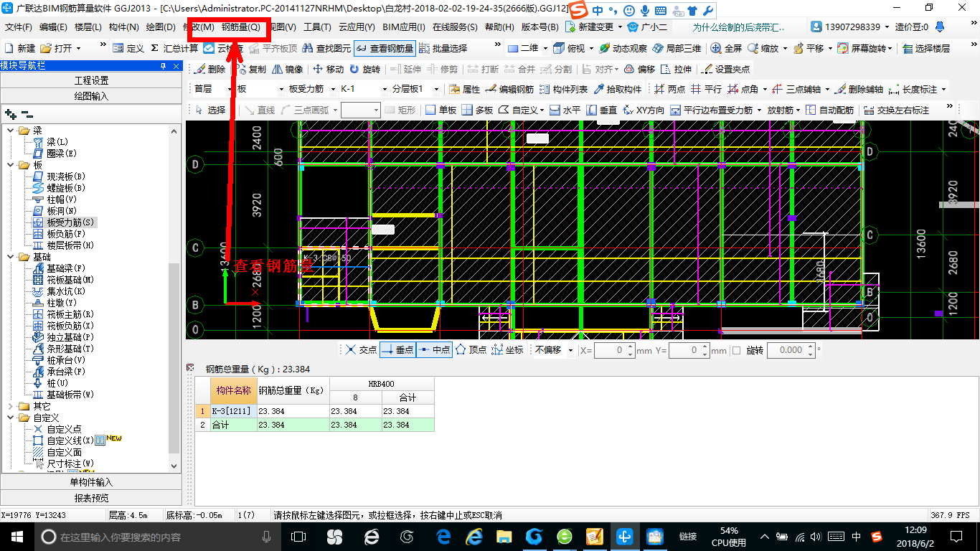
Task: Click 交换左右标注 swap left-right labels
Action: point(896,110)
